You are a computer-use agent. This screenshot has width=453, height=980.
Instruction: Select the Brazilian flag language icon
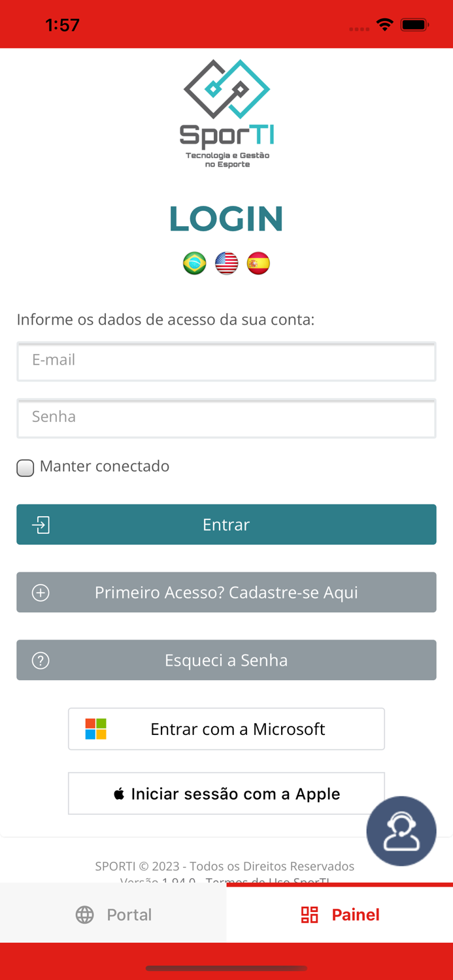[194, 263]
